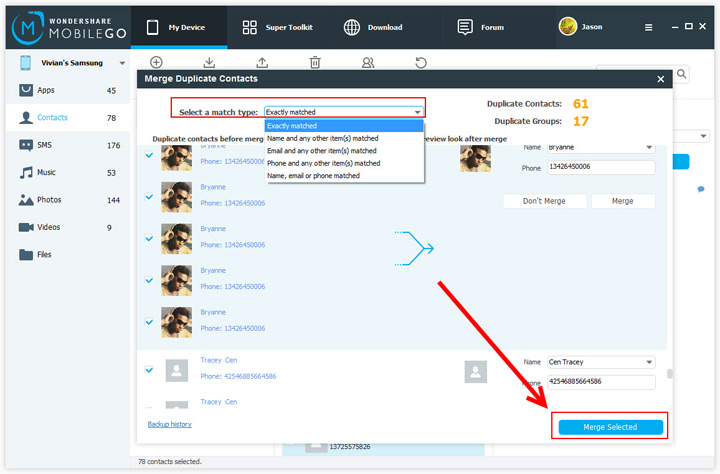Click the Phone field 13426450006 in preview

click(601, 167)
